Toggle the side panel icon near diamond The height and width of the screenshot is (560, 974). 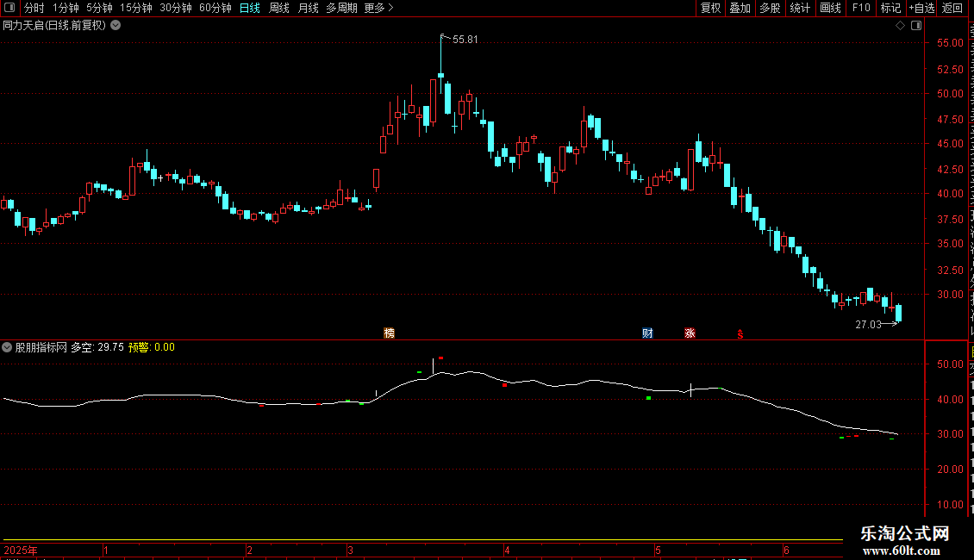click(x=916, y=26)
